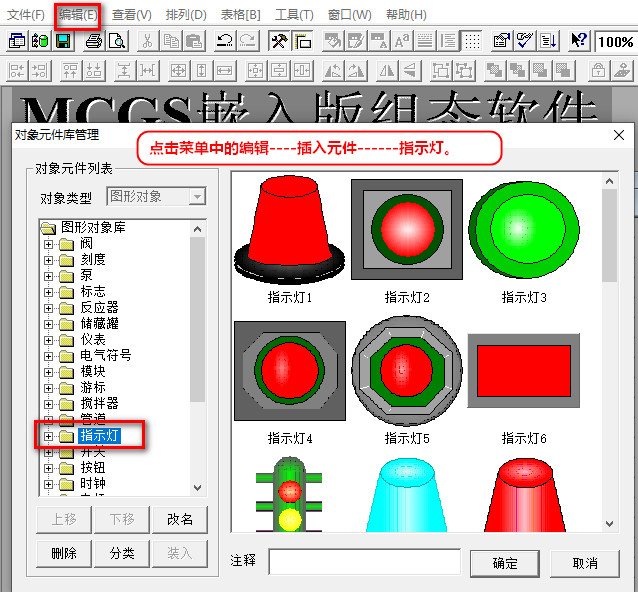Image resolution: width=638 pixels, height=592 pixels.
Task: Click the Undo arrow icon
Action: pos(225,41)
